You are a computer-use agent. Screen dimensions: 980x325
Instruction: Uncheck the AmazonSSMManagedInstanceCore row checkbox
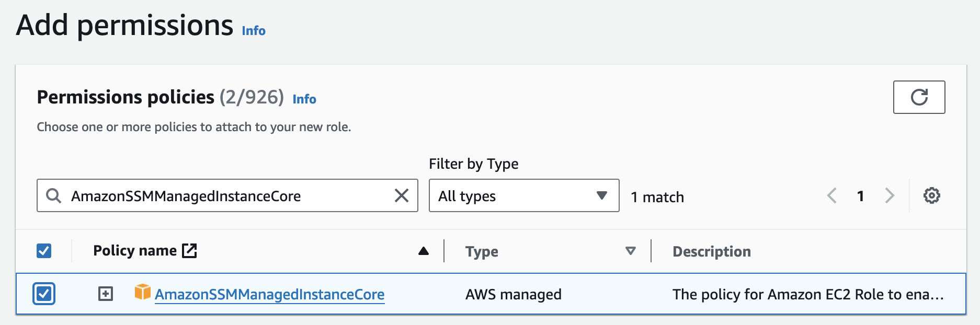[x=44, y=294]
